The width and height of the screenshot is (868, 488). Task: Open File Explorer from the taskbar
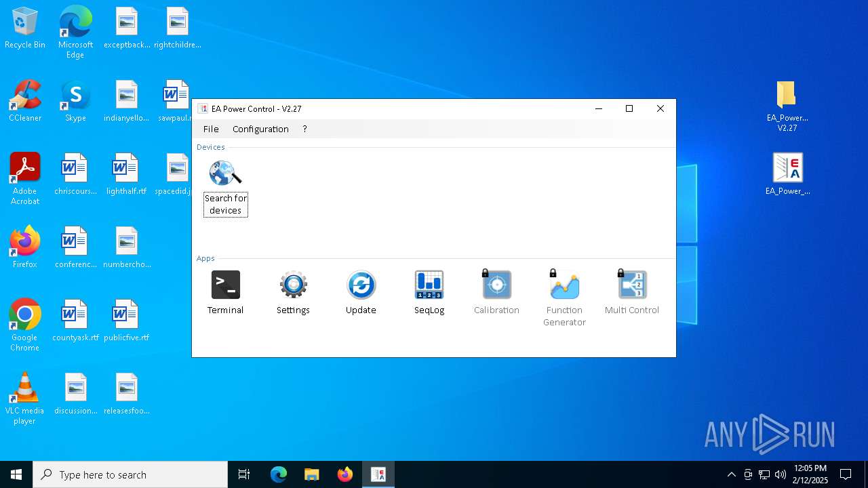[312, 474]
